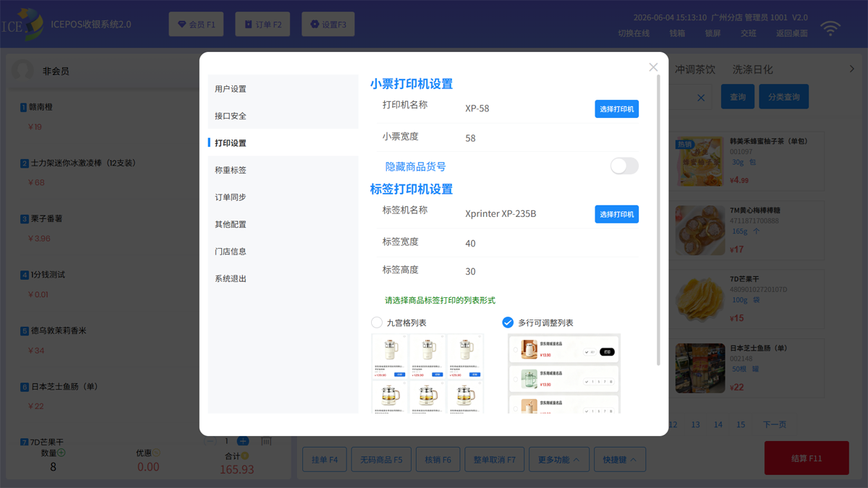Select 打印设置 in settings sidebar
Viewport: 868px width, 488px height.
point(284,142)
